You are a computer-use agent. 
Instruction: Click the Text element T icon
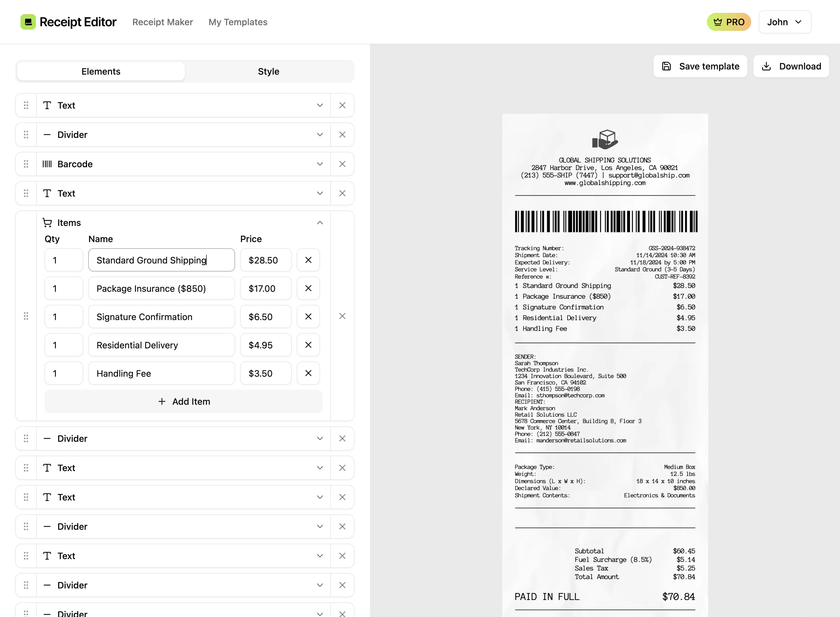point(47,105)
